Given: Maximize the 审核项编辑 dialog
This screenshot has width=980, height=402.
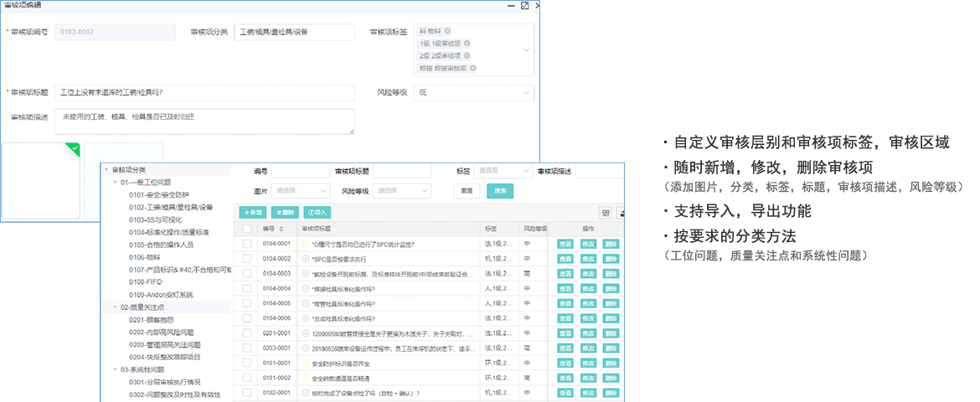Looking at the screenshot, I should click(524, 5).
